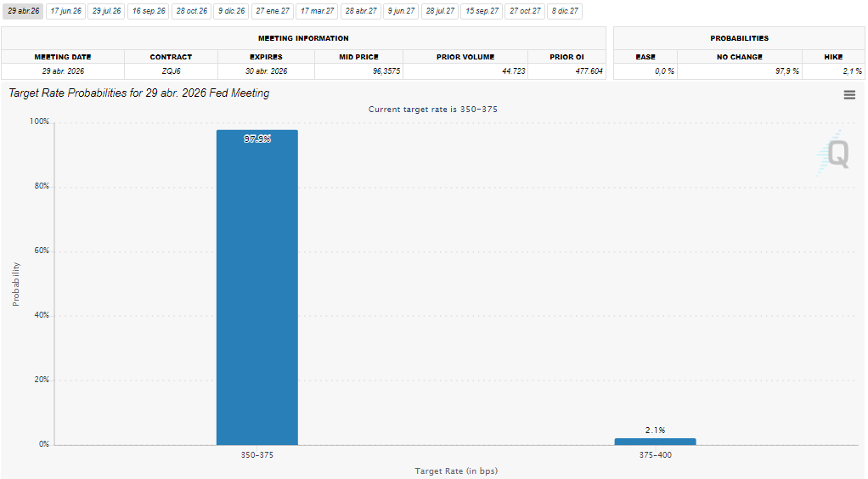Switch to the 27 oct.27 meeting tab
The image size is (868, 479).
525,11
